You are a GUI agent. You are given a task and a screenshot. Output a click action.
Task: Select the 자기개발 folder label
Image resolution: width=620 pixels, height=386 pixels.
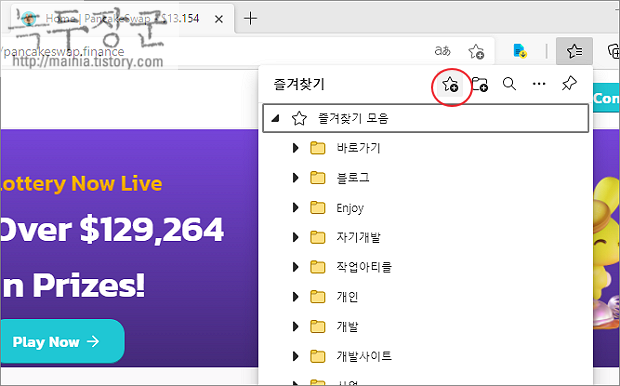pyautogui.click(x=358, y=237)
